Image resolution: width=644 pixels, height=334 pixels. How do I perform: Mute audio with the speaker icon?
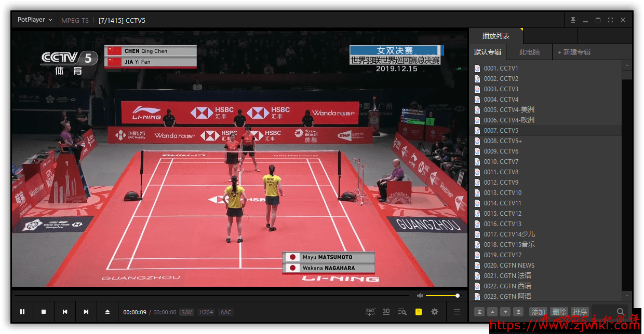pos(420,296)
